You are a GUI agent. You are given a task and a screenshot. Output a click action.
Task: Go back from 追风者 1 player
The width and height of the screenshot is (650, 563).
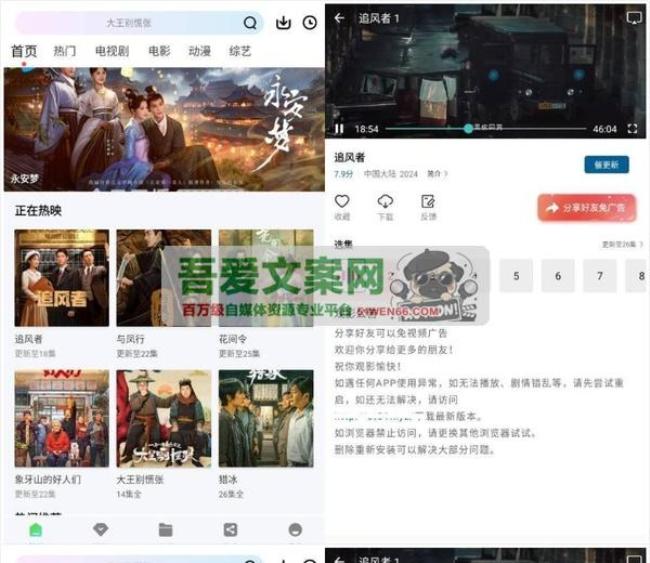[x=340, y=18]
